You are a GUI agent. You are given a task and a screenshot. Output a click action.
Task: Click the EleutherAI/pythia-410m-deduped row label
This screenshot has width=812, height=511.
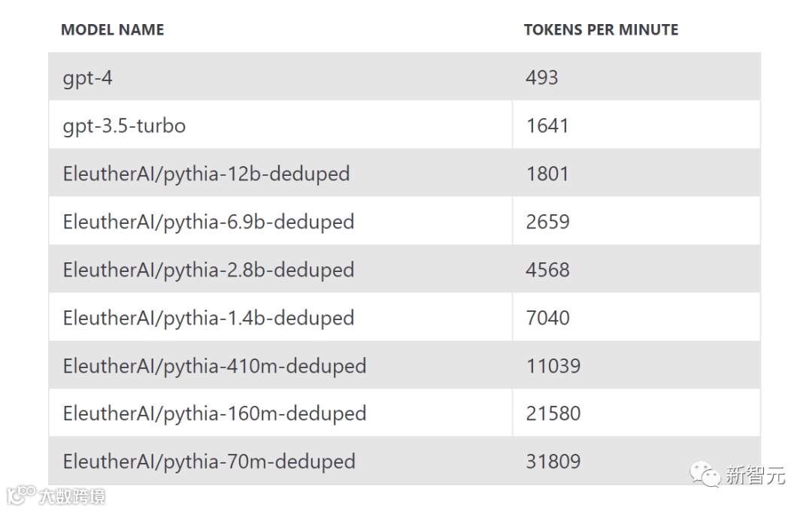214,366
